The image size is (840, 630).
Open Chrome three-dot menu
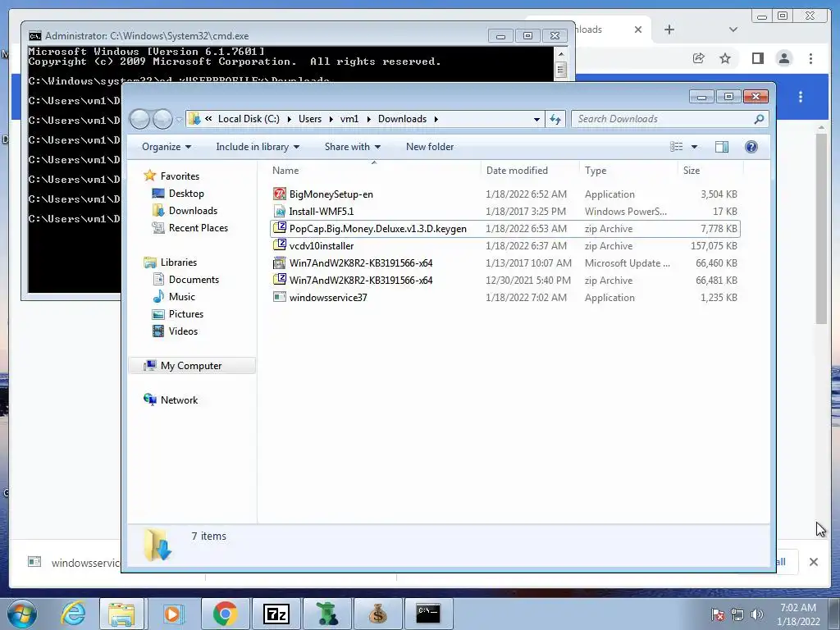point(810,58)
